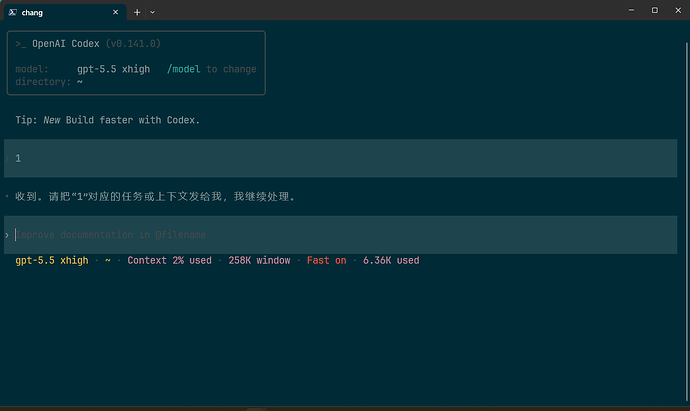The height and width of the screenshot is (411, 690).
Task: Click the Chinese response line starting '收到'
Action: coord(154,196)
